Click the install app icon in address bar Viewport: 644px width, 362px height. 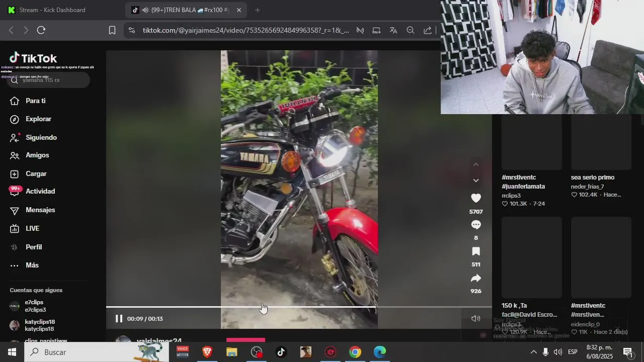[x=376, y=30]
